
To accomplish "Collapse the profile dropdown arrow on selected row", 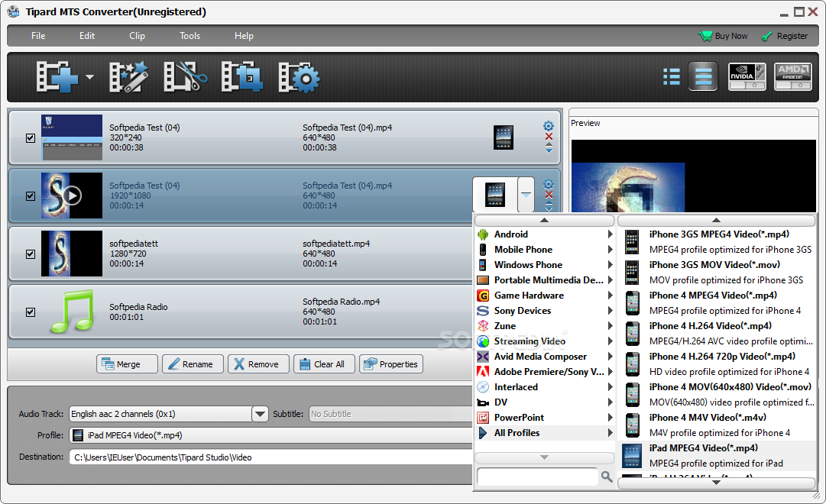I will pyautogui.click(x=526, y=195).
